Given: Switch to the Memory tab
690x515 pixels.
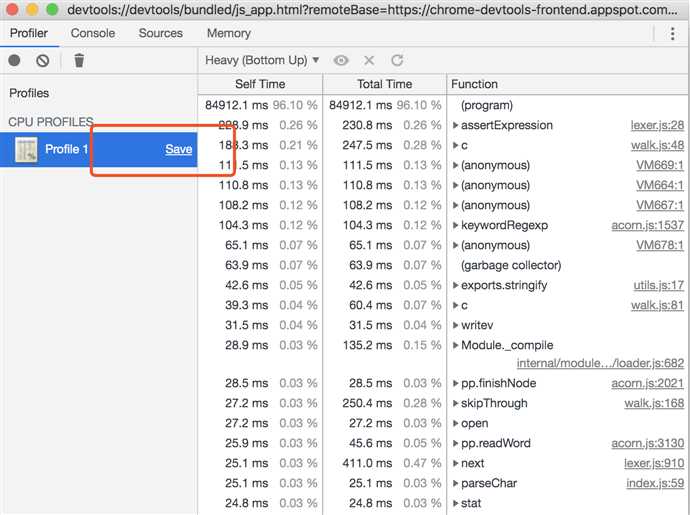Looking at the screenshot, I should [x=229, y=33].
